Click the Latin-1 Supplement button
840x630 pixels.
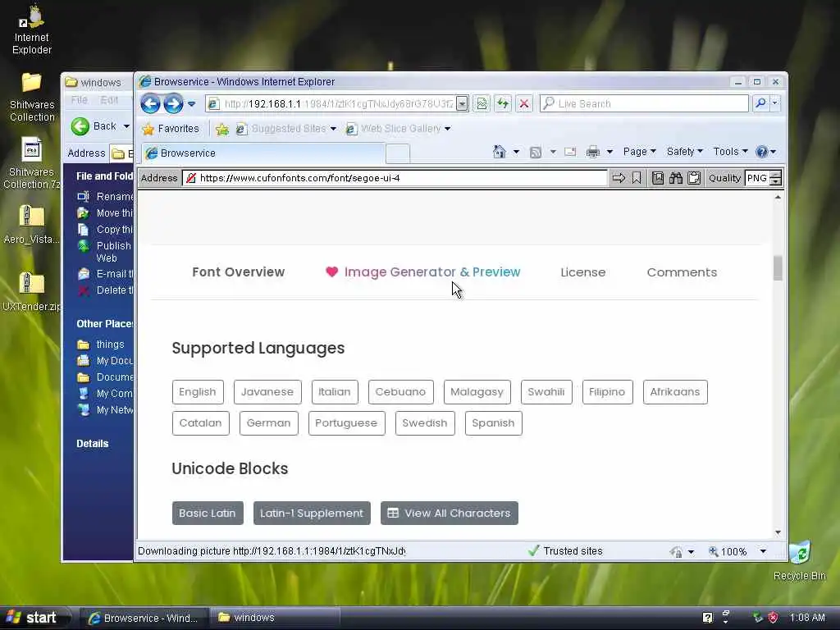click(x=312, y=514)
